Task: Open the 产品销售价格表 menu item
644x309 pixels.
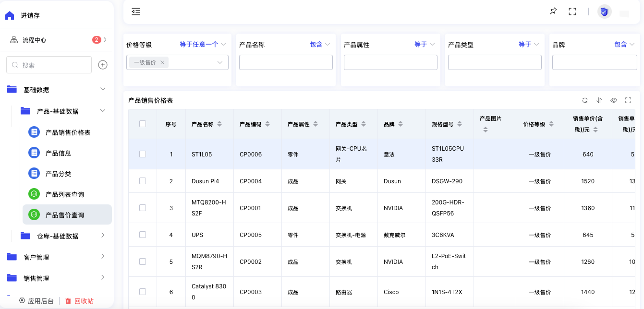Action: (67, 132)
